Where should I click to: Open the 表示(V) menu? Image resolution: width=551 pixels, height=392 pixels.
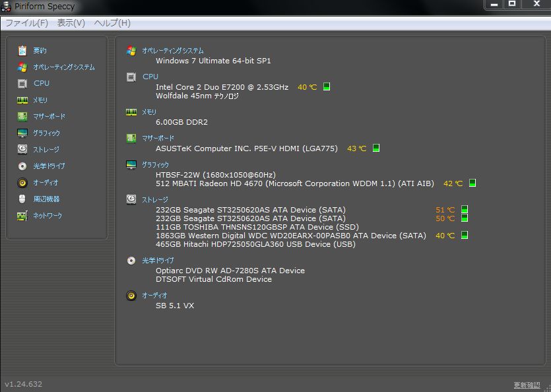(x=71, y=23)
